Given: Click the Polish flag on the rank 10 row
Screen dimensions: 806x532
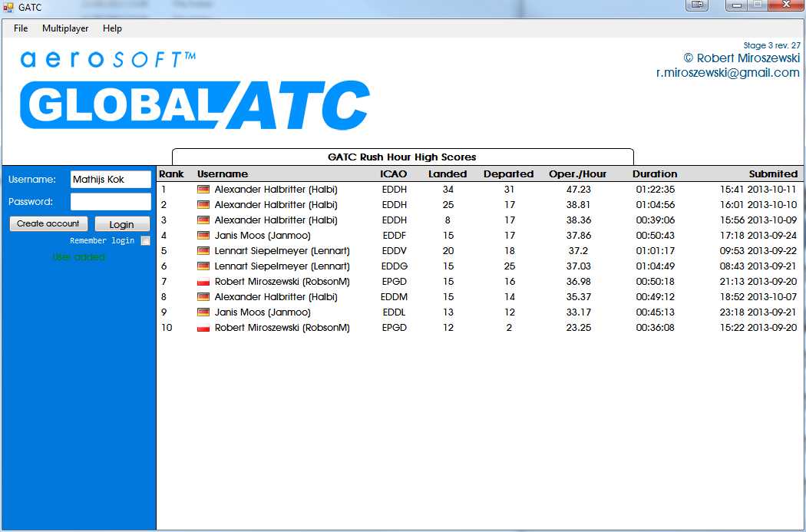Looking at the screenshot, I should (x=202, y=328).
